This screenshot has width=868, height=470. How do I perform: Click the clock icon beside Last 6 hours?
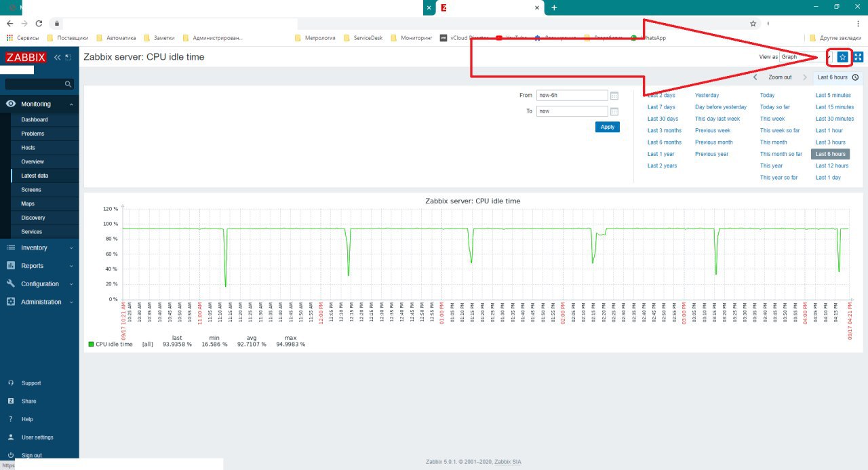pyautogui.click(x=856, y=77)
